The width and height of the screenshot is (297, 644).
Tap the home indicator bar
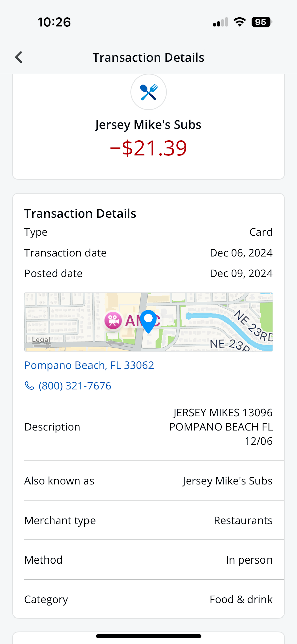(x=148, y=636)
